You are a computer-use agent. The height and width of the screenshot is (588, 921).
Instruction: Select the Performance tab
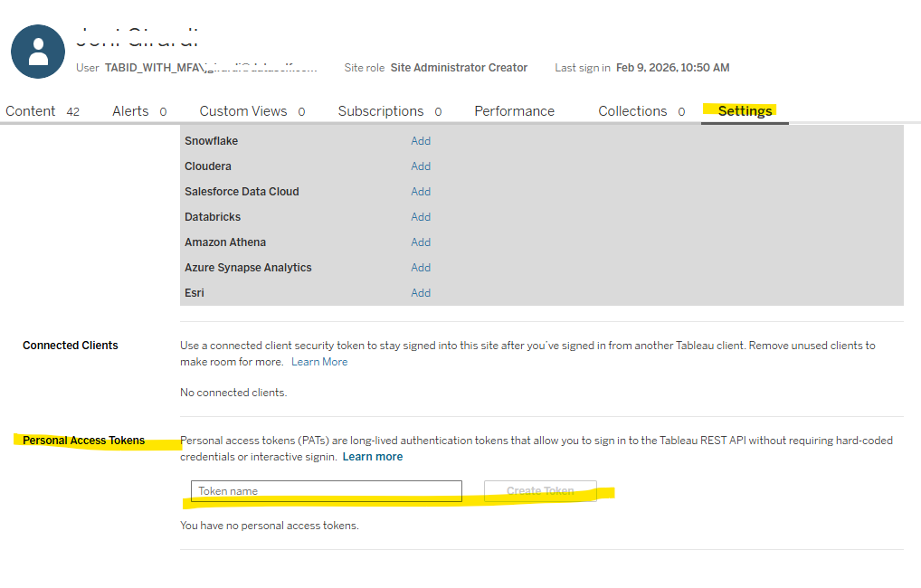(514, 111)
